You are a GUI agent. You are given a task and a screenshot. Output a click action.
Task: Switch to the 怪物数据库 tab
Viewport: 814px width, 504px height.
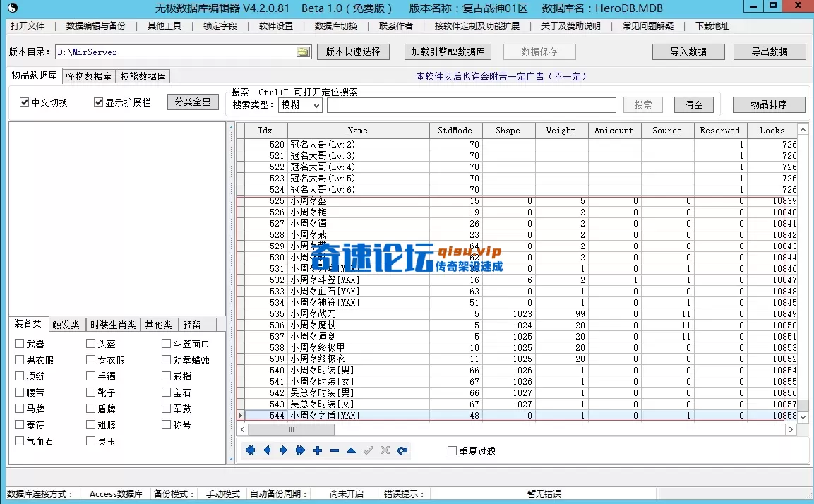[x=88, y=76]
